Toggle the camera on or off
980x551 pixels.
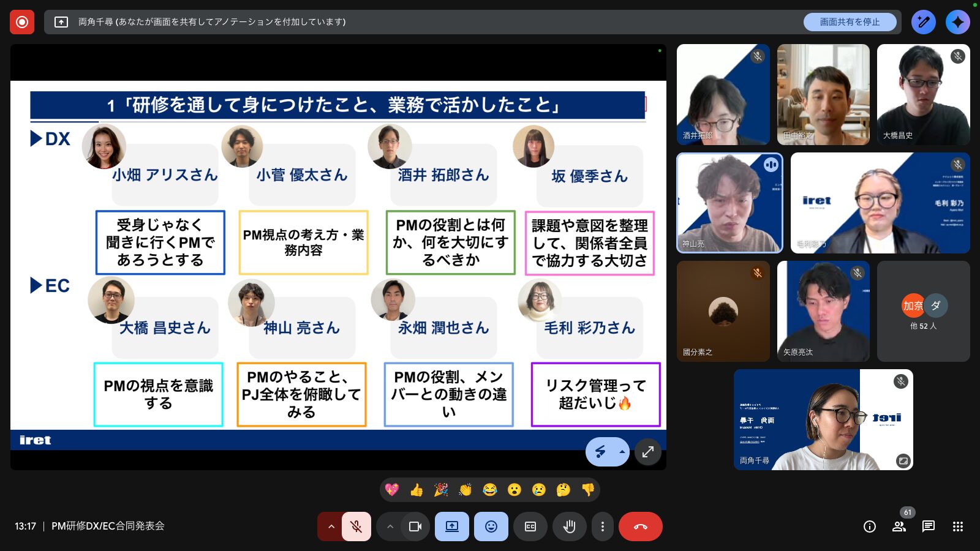pyautogui.click(x=415, y=527)
